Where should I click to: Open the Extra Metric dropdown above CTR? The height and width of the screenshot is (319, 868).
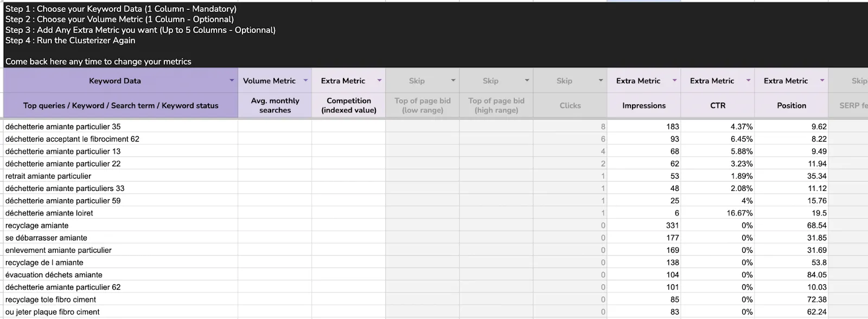click(x=748, y=80)
